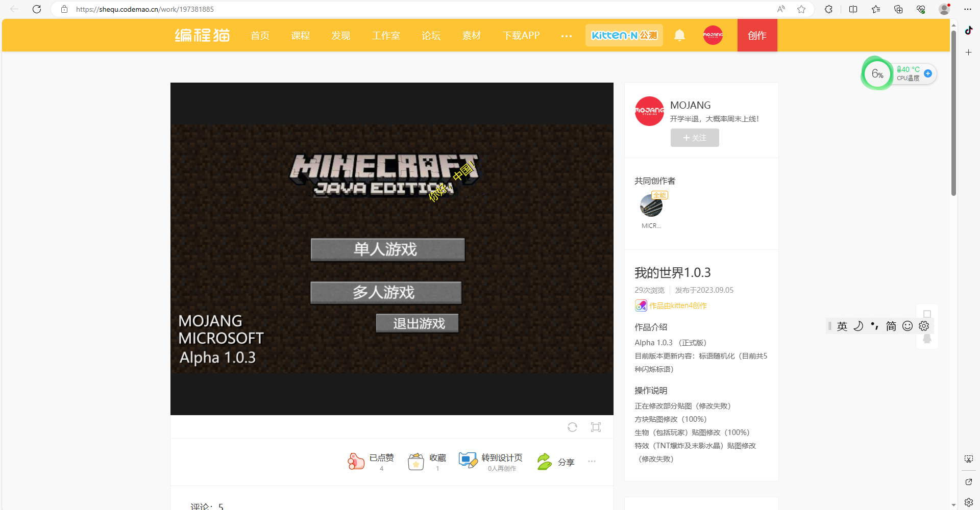Open the author's MOJANG avatar in the side panel
980x510 pixels.
(649, 111)
